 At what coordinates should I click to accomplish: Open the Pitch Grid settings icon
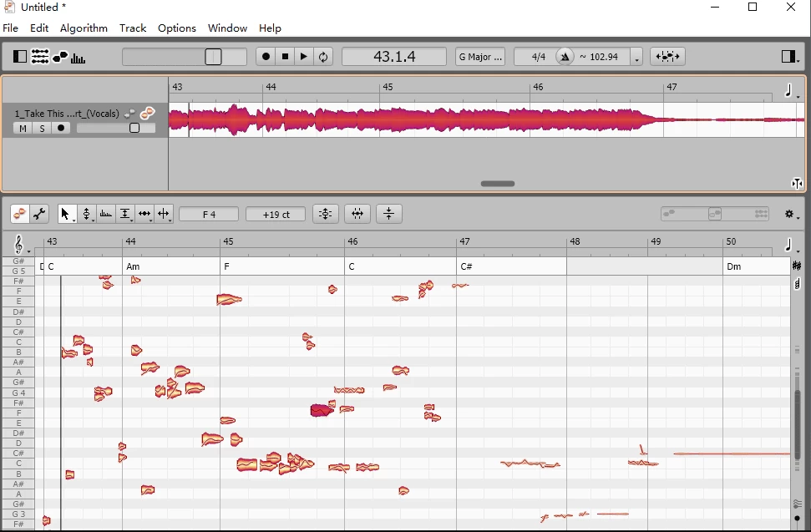tap(797, 264)
